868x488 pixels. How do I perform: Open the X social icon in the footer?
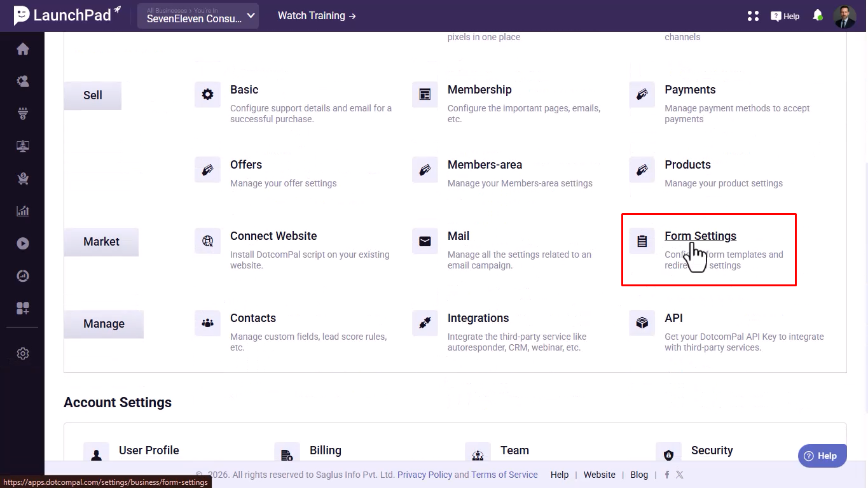tap(680, 475)
